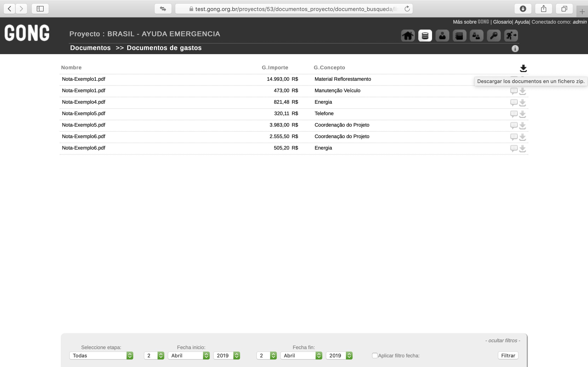Screen dimensions: 588x367
Task: Click the ocultar filtros link
Action: (503, 340)
